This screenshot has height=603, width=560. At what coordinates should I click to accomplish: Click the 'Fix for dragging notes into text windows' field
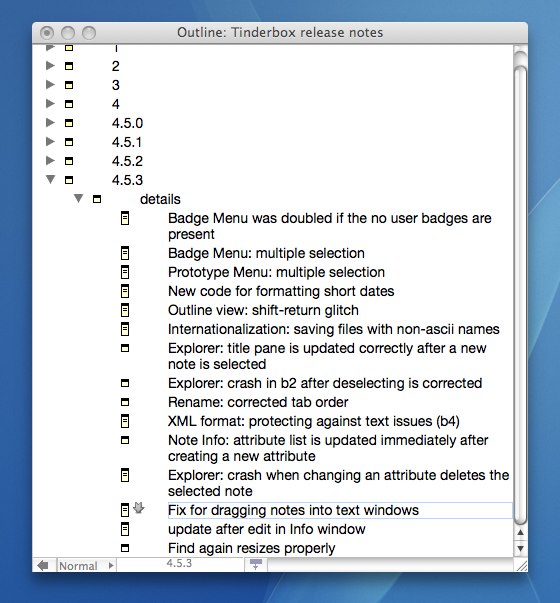pyautogui.click(x=340, y=510)
